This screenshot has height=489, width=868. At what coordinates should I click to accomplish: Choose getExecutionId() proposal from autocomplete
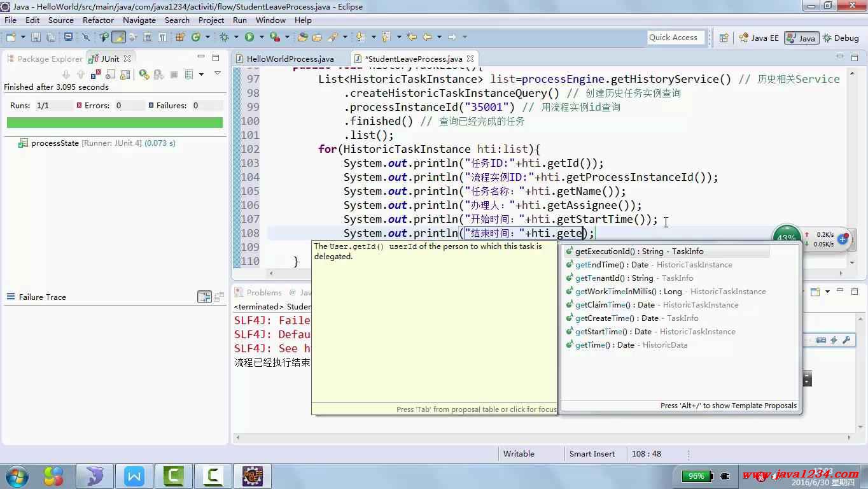tap(666, 252)
